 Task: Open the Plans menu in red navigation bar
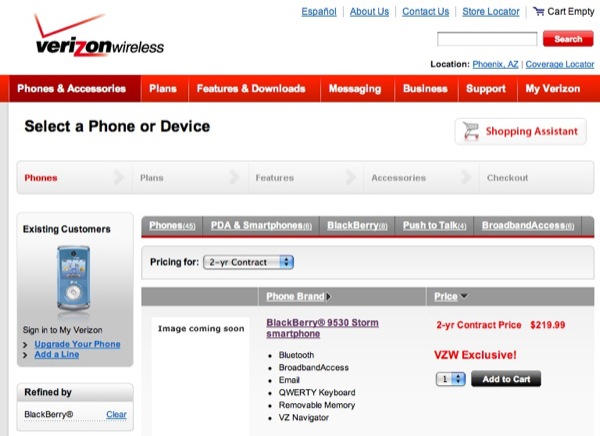(x=163, y=88)
